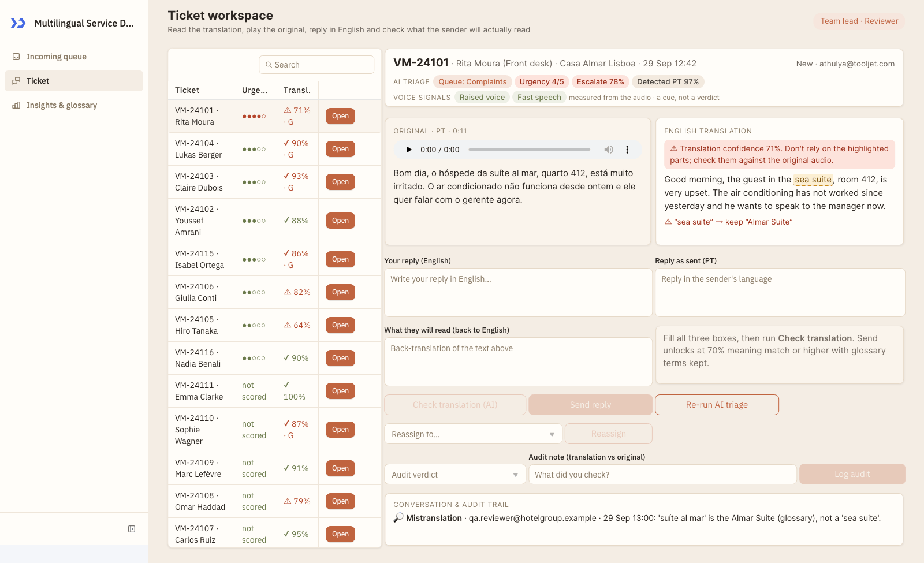Click the Reply as sent PT box
The height and width of the screenshot is (563, 924).
[x=780, y=292]
